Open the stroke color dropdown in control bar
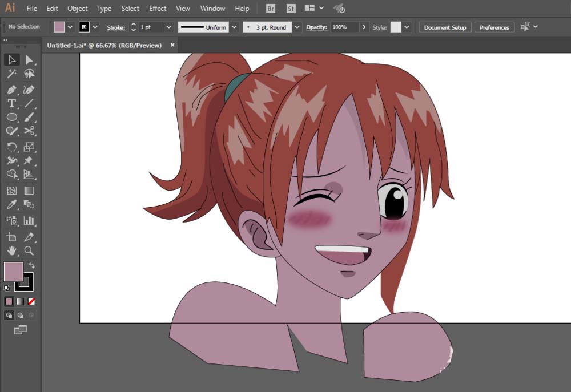 pyautogui.click(x=95, y=27)
